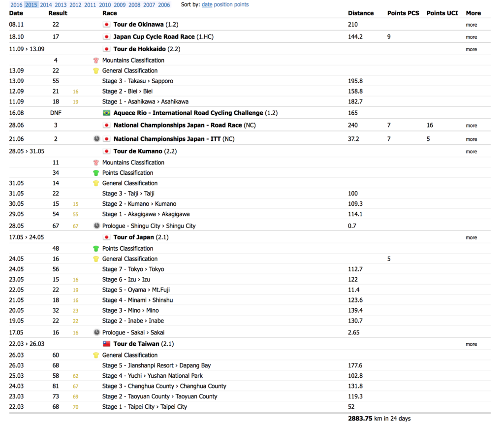Open more details for Tour de Hokkaido
The width and height of the screenshot is (504, 426).
point(471,49)
